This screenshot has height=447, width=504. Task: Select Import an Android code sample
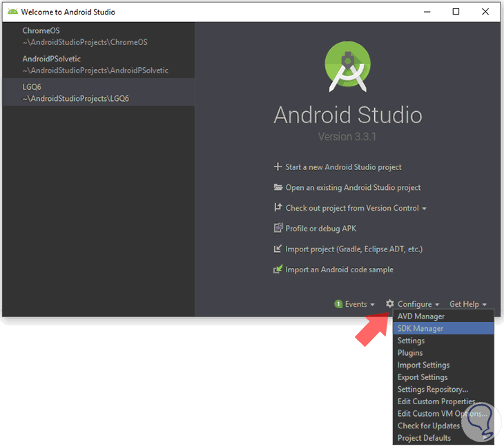pos(339,269)
